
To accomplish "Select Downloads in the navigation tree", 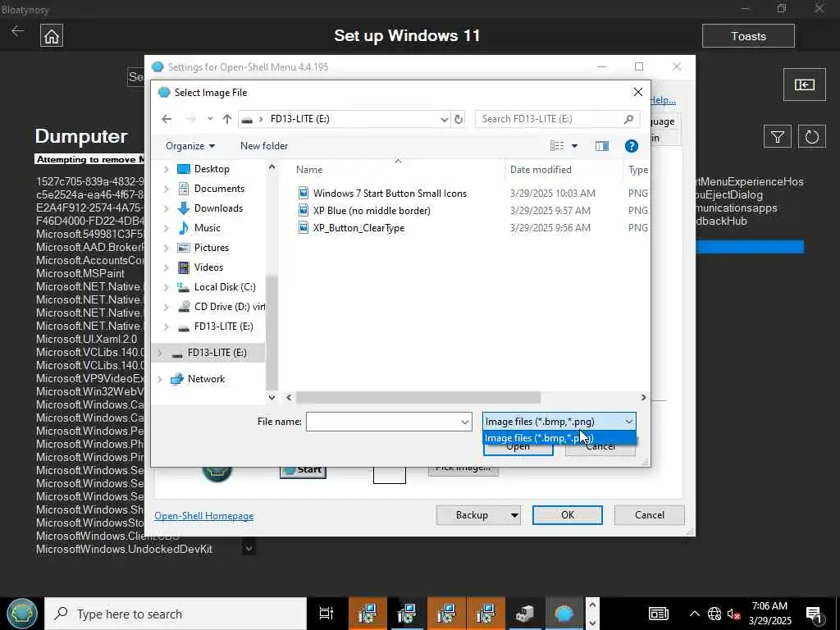I will [218, 208].
